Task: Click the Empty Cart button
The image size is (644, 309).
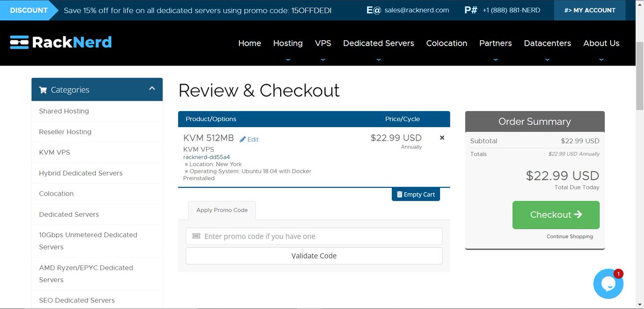Action: 416,194
